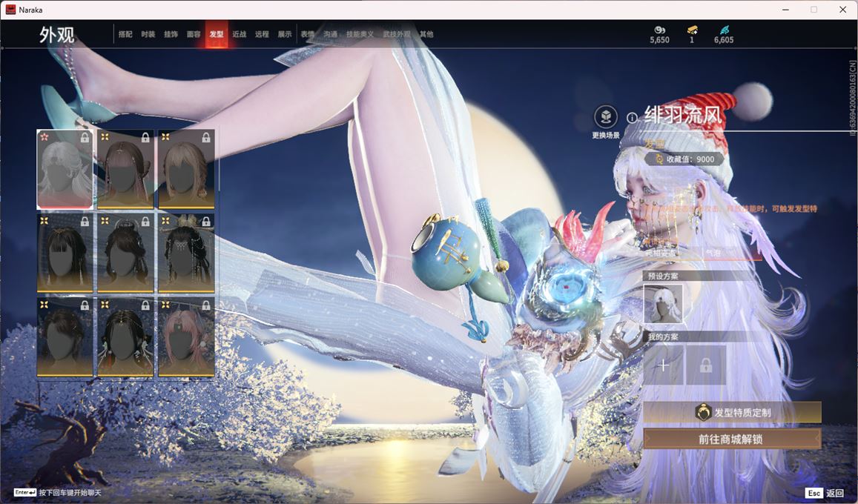Choose the light brown braided hairstyle card
This screenshot has width=858, height=504.
186,169
